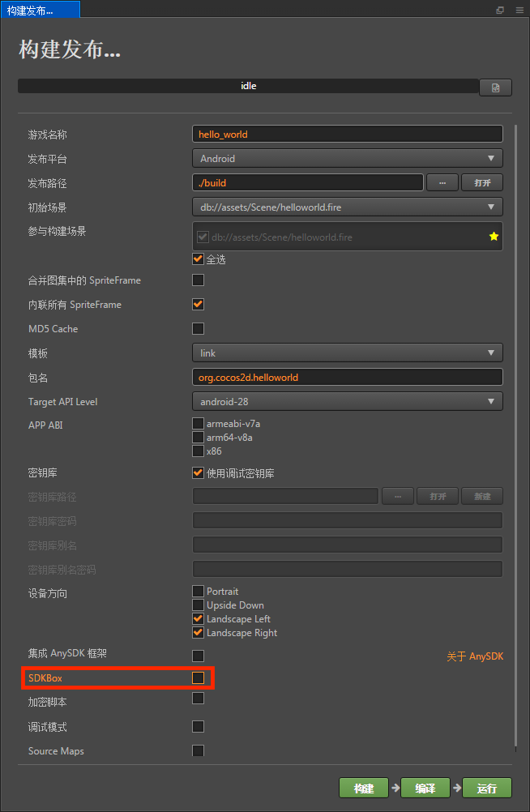Image resolution: width=530 pixels, height=812 pixels.
Task: Open the 关于 AnySDK link
Action: [x=475, y=656]
